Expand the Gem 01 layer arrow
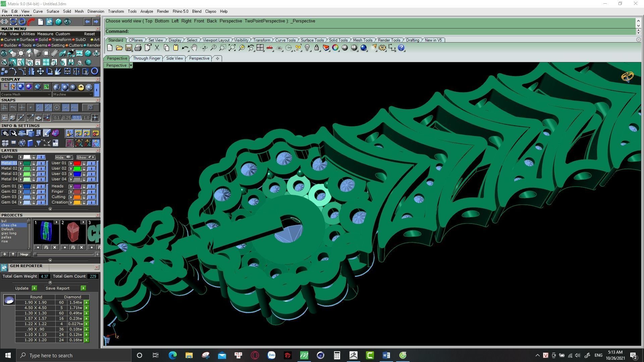 point(20,186)
